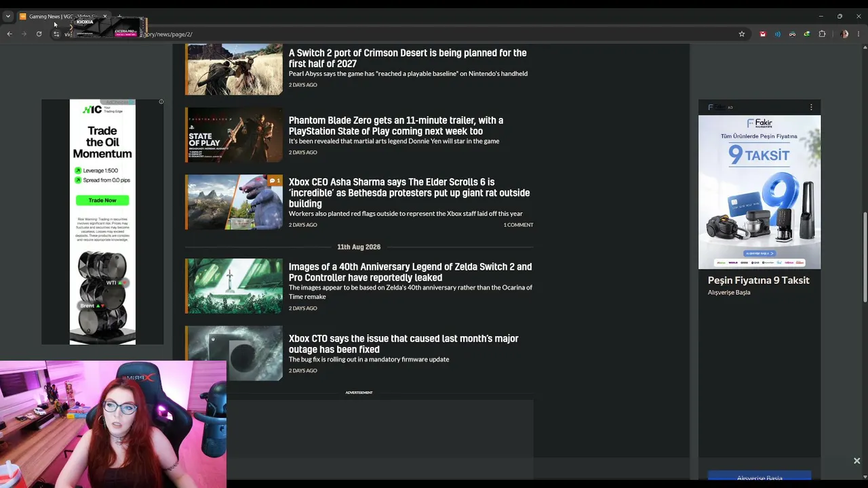Click the mandatory firmware update subtitle

click(x=369, y=359)
